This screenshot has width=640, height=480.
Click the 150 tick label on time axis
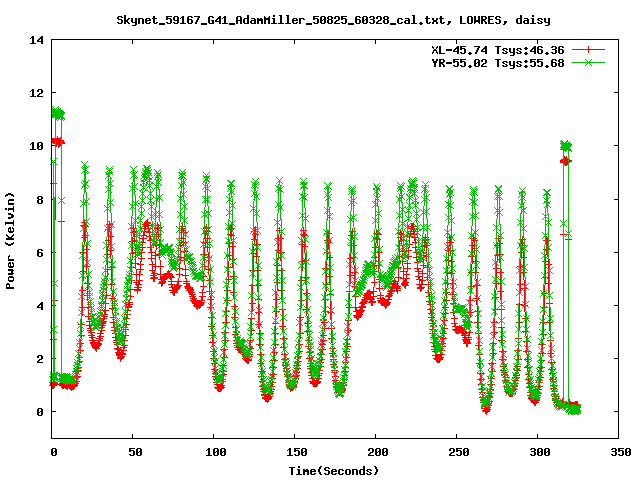click(x=295, y=452)
